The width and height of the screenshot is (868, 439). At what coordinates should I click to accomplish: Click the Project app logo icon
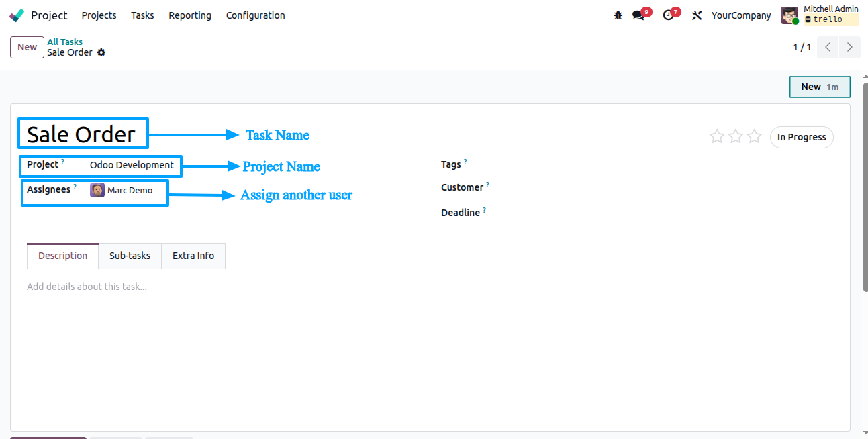17,15
